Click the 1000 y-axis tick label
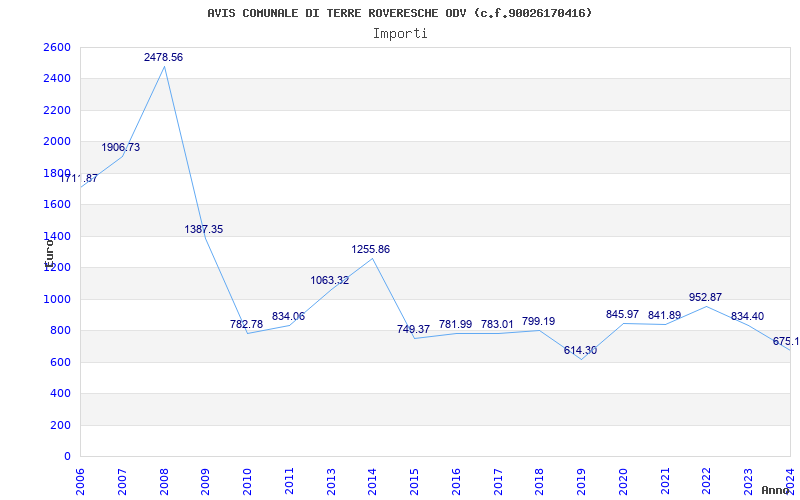800x500 pixels. tap(57, 299)
